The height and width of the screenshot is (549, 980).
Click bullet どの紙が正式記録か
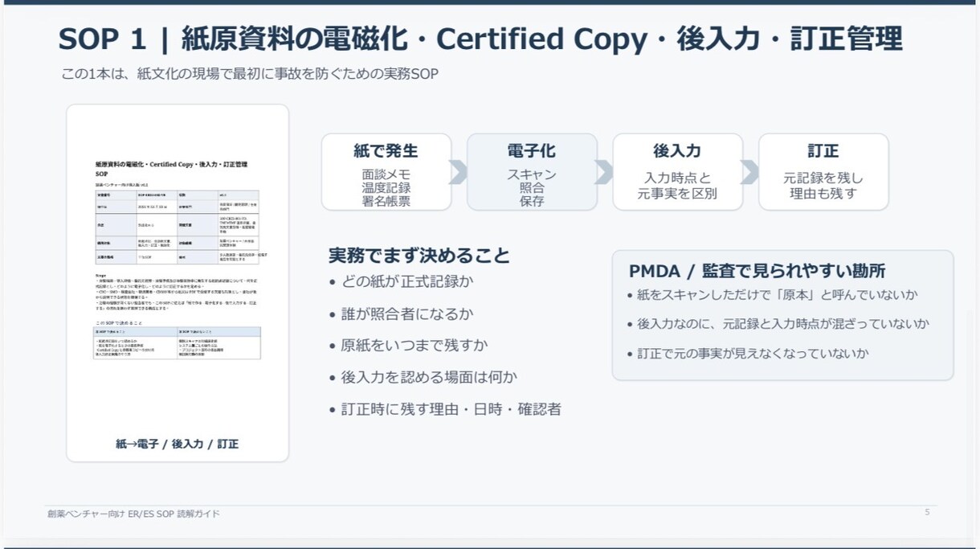click(x=409, y=281)
